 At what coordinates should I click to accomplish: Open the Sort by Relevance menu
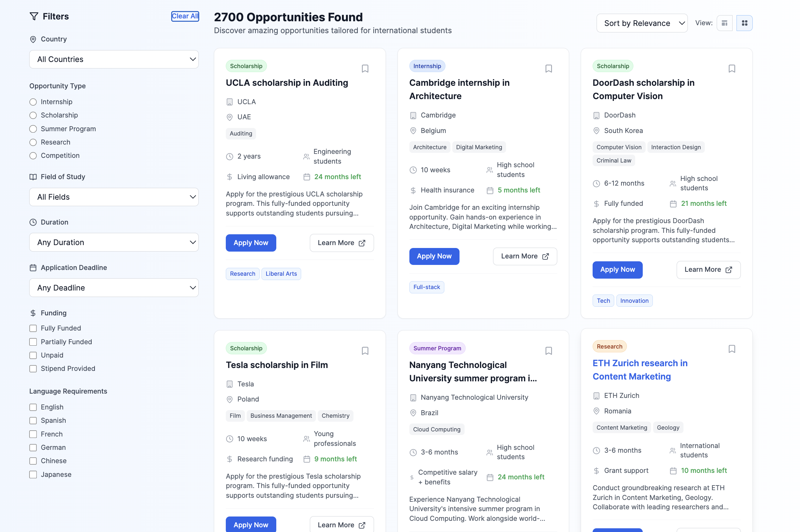642,23
